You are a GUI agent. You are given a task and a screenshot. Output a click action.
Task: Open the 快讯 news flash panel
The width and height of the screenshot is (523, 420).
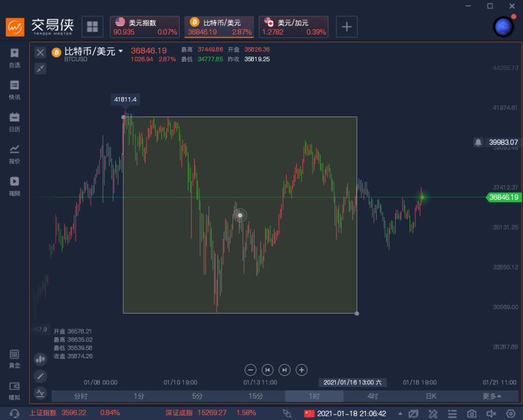click(14, 89)
